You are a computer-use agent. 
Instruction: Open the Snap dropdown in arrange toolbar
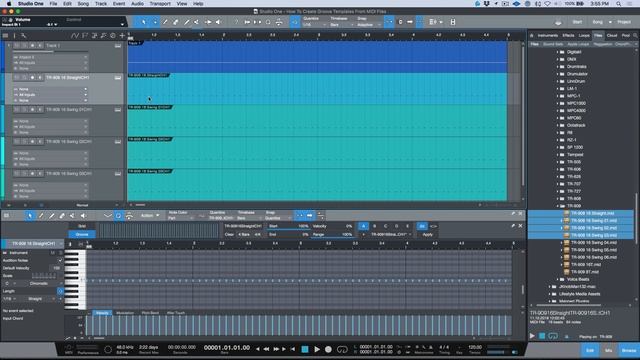(x=368, y=25)
